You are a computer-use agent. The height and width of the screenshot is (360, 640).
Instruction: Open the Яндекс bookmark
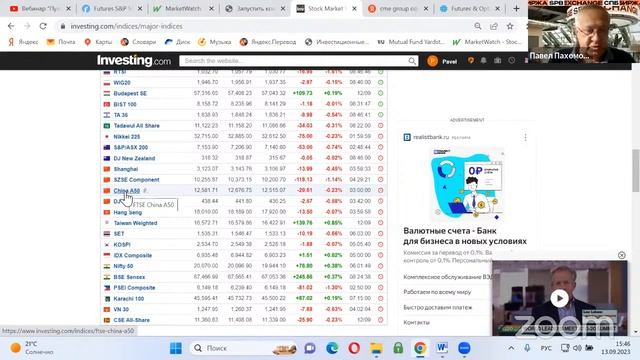(23, 42)
